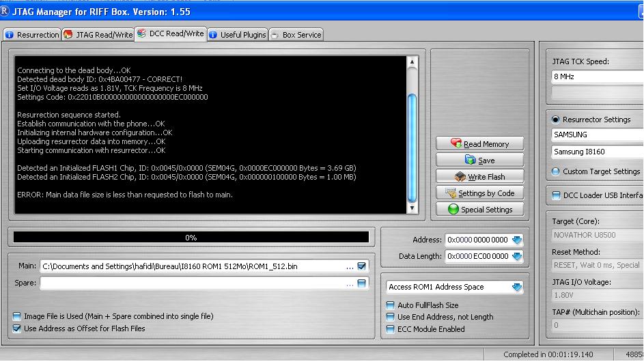Click the green ball icon on Special Settings

[x=453, y=209]
